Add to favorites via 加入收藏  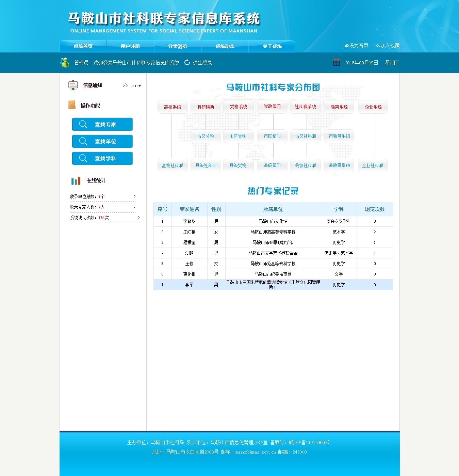tap(390, 45)
